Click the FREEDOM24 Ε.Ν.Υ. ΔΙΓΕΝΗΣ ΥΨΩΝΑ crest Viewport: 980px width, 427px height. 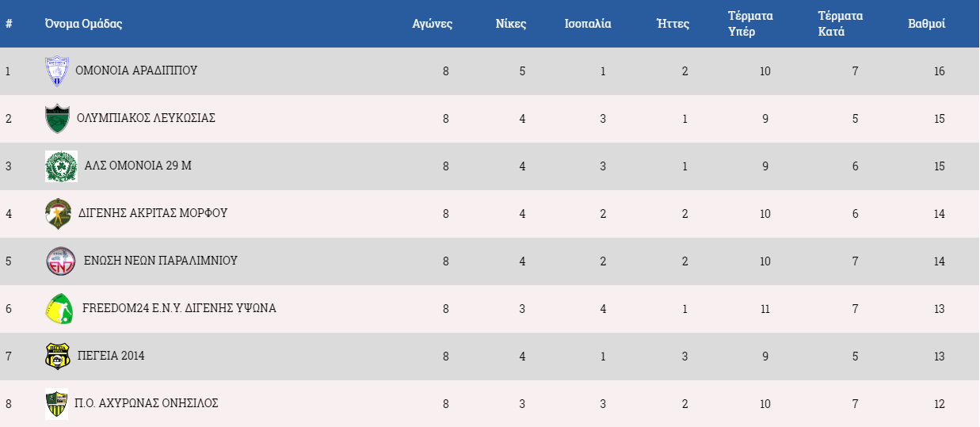(x=60, y=309)
